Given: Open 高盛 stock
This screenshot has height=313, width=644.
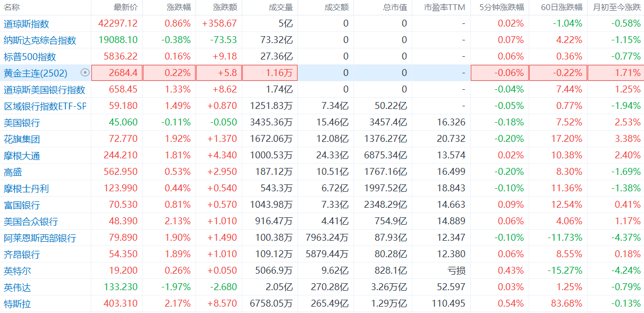Looking at the screenshot, I should (x=12, y=172).
